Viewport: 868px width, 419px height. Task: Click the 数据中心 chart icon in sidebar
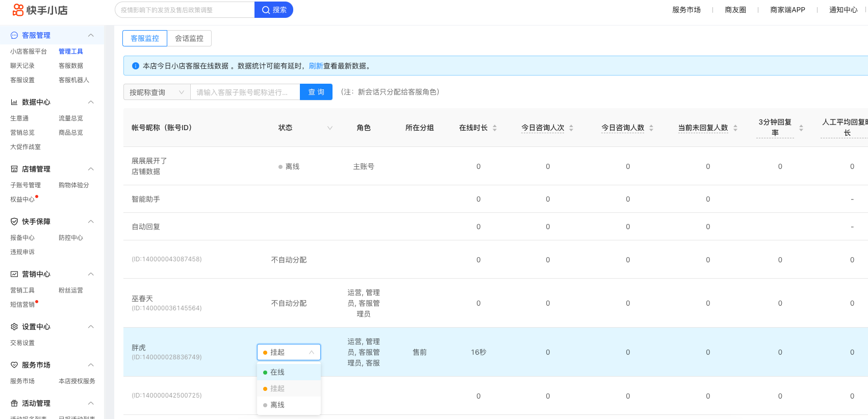[x=14, y=102]
